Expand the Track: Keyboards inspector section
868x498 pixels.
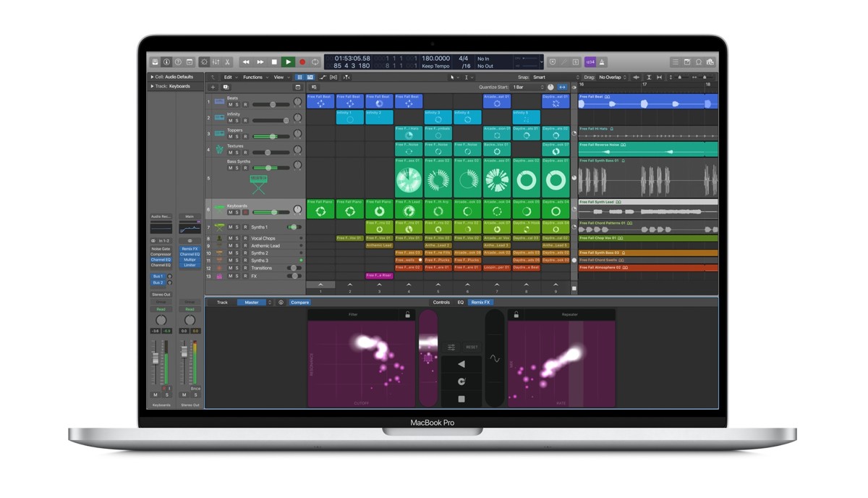pyautogui.click(x=152, y=86)
